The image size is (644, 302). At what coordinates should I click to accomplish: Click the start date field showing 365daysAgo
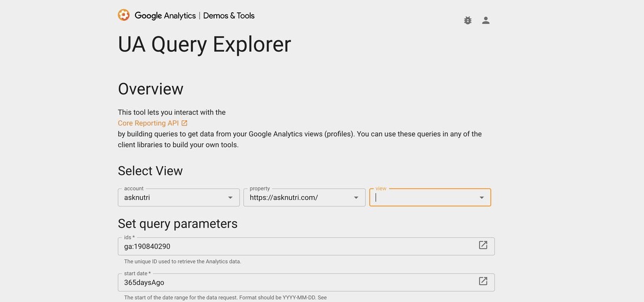[288, 281]
